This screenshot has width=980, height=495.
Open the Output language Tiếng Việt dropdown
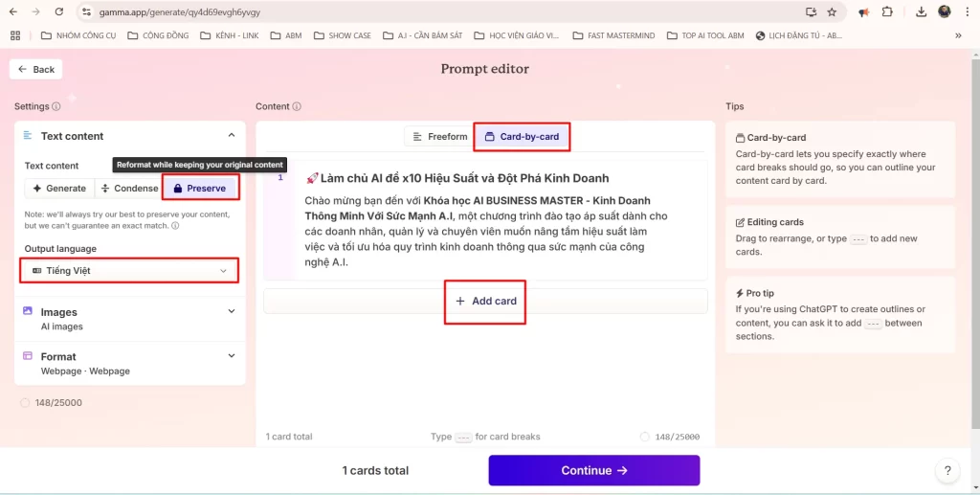coord(129,271)
